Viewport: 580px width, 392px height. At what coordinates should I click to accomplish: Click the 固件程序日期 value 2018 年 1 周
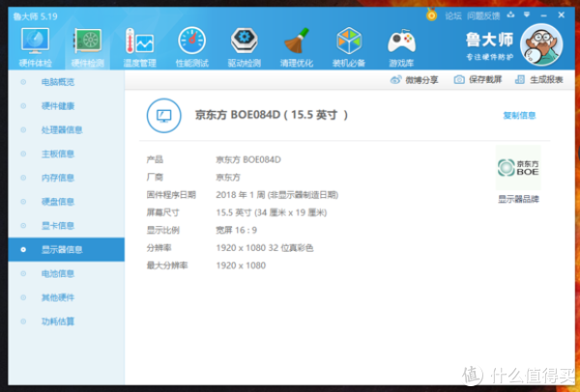(x=276, y=195)
